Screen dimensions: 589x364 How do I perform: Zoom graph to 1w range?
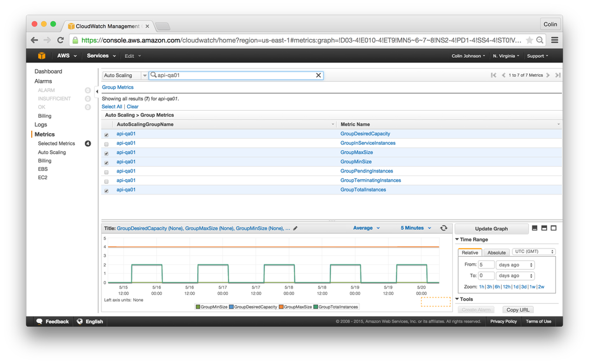[x=532, y=287]
